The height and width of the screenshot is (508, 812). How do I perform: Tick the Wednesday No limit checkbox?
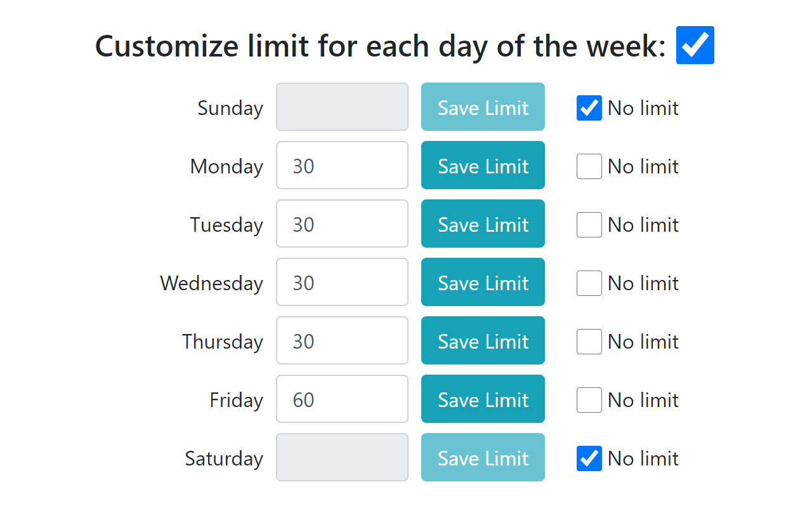tap(589, 283)
